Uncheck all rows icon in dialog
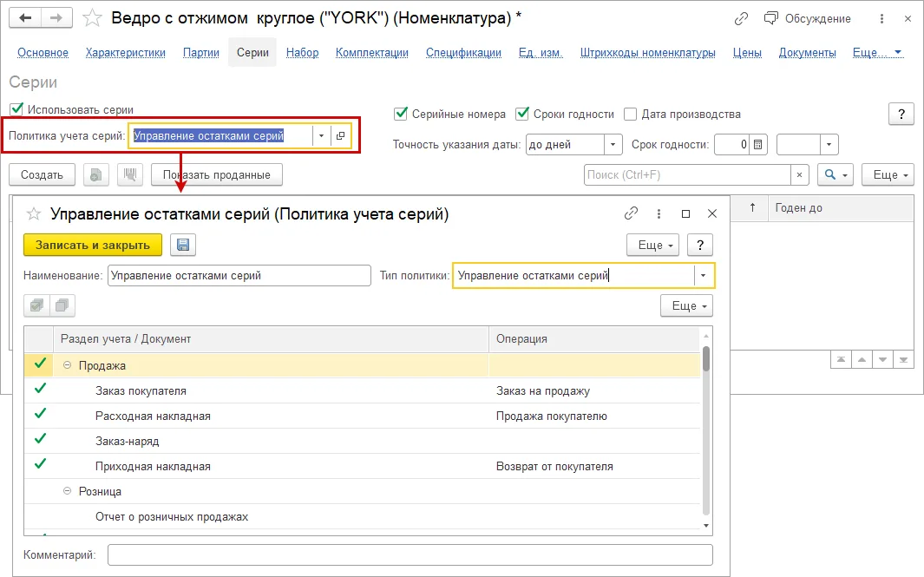 62,305
